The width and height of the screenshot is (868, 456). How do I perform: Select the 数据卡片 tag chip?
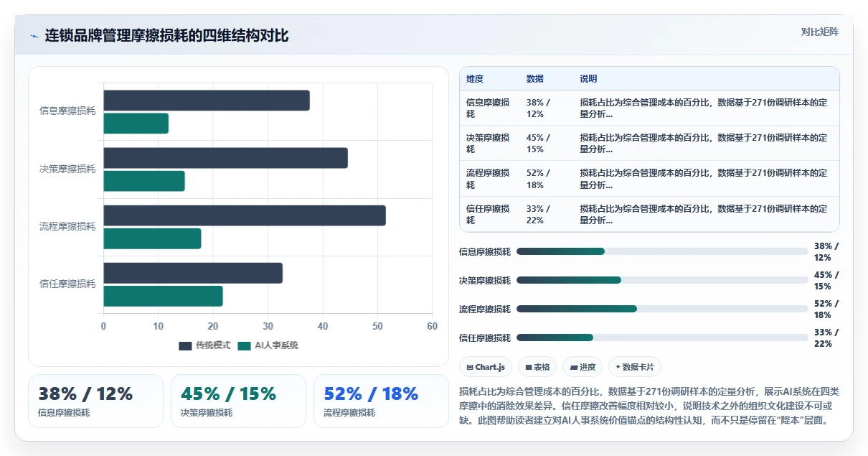click(x=634, y=367)
